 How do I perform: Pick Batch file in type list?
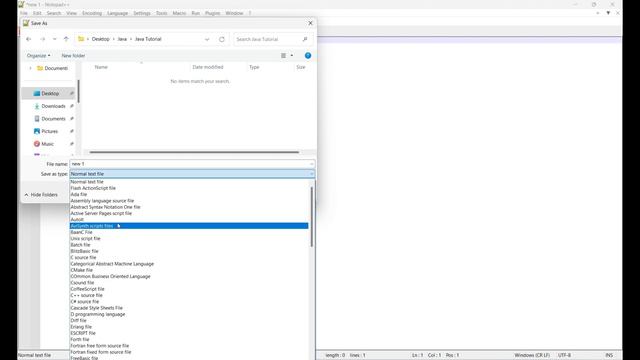189,245
